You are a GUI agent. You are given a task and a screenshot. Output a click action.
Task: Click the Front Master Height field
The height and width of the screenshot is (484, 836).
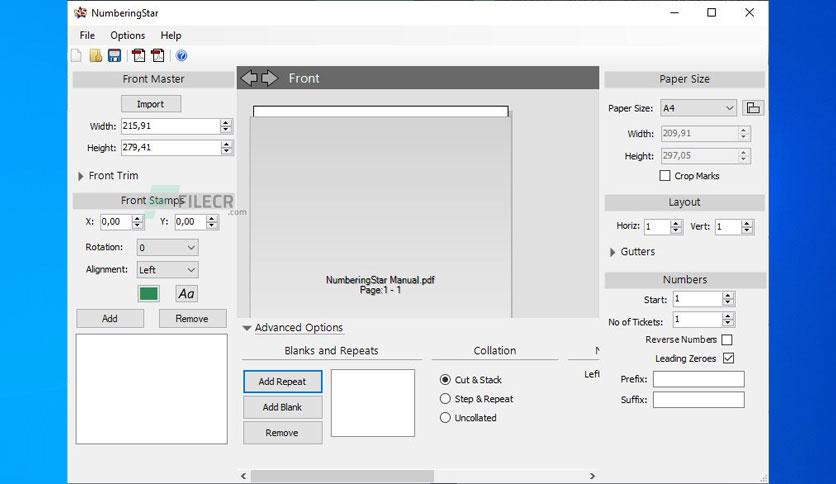click(171, 148)
